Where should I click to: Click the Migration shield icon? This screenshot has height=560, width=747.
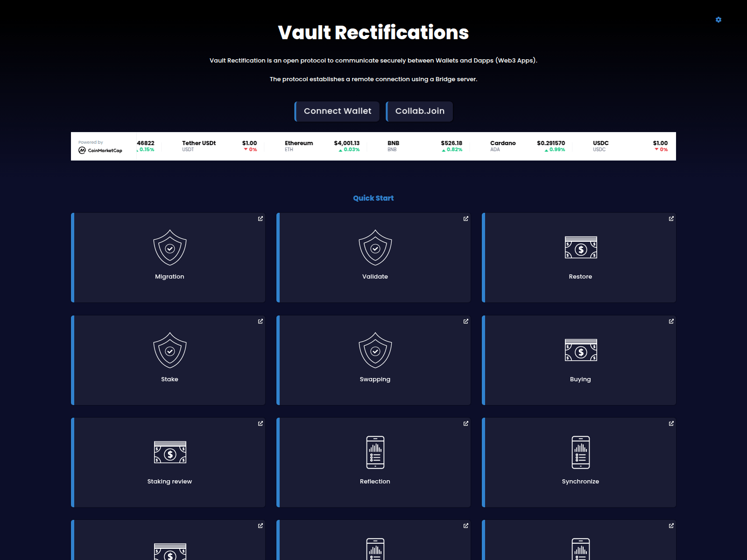click(x=170, y=248)
